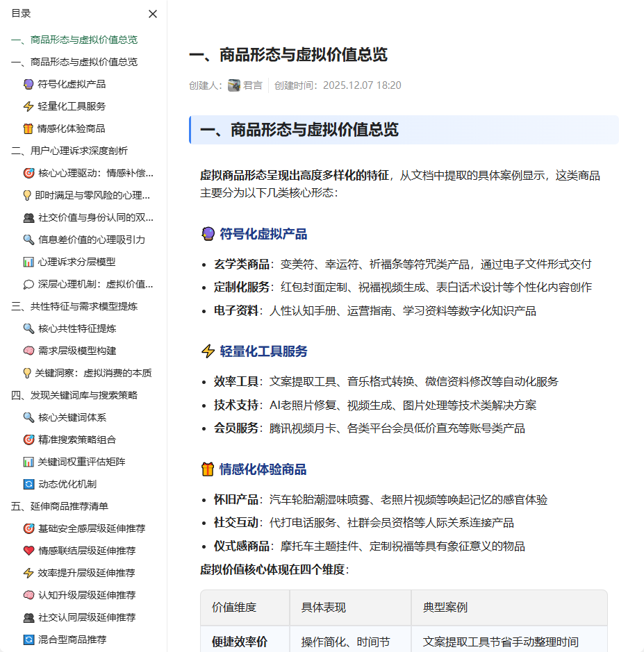Viewport: 644px width, 652px height.
Task: Select 二、用户心理诉求深度剖析 in the outline
Action: click(x=68, y=151)
